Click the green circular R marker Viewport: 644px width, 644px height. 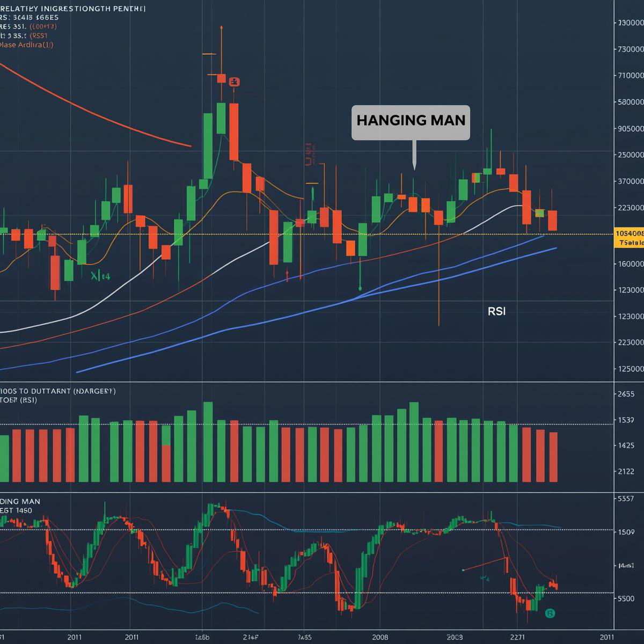click(550, 613)
